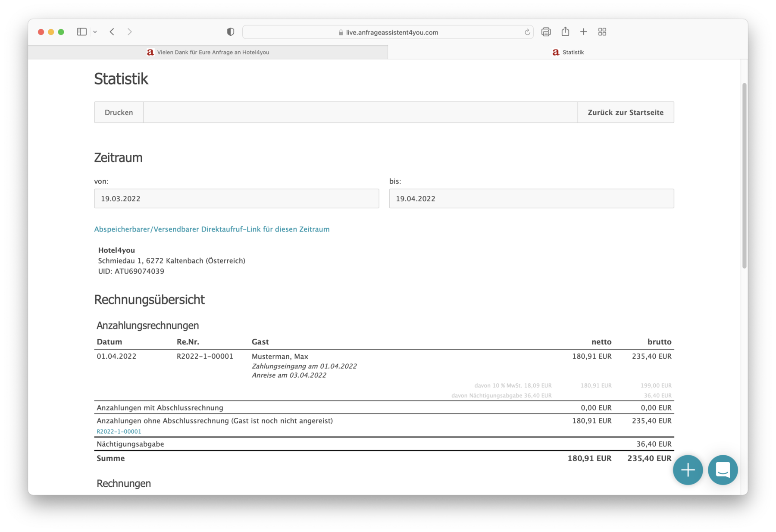This screenshot has width=776, height=532.
Task: Click the Zahlungseingang am 01.04.2022 note
Action: [304, 366]
